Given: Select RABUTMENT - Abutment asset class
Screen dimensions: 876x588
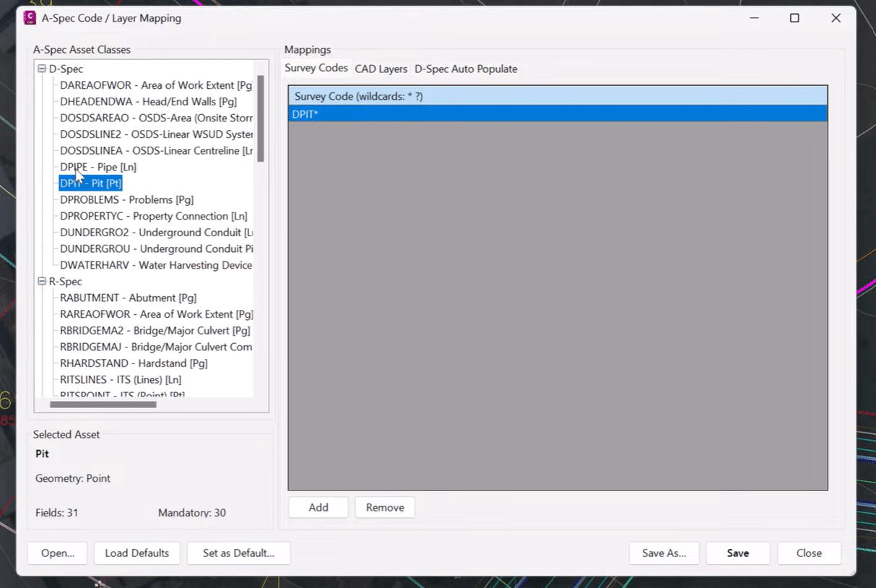Looking at the screenshot, I should (x=128, y=298).
